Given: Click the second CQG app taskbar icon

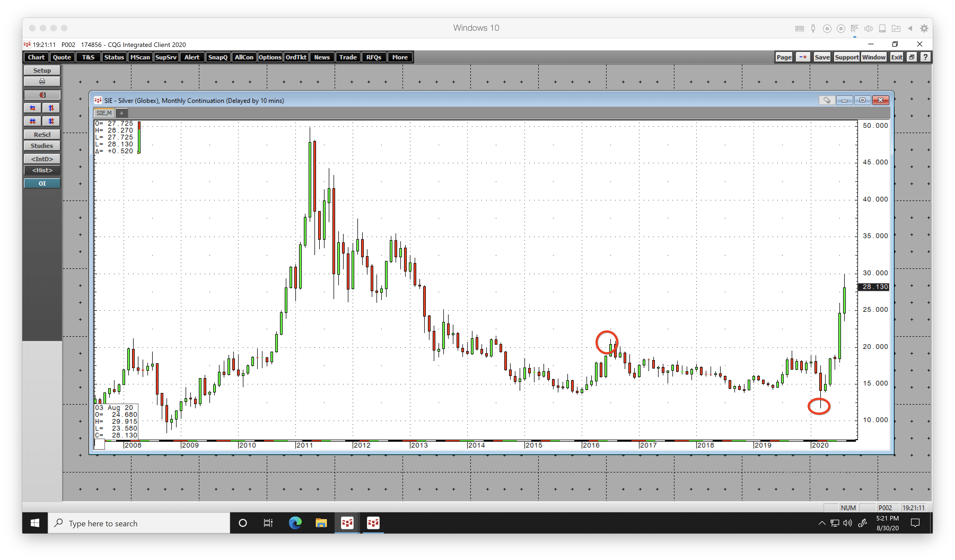Looking at the screenshot, I should coord(373,523).
